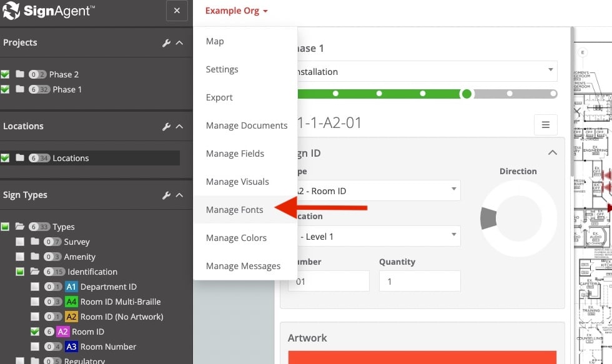Open the Sign Types wrench settings
Viewport: 612px width, 364px height.
166,195
